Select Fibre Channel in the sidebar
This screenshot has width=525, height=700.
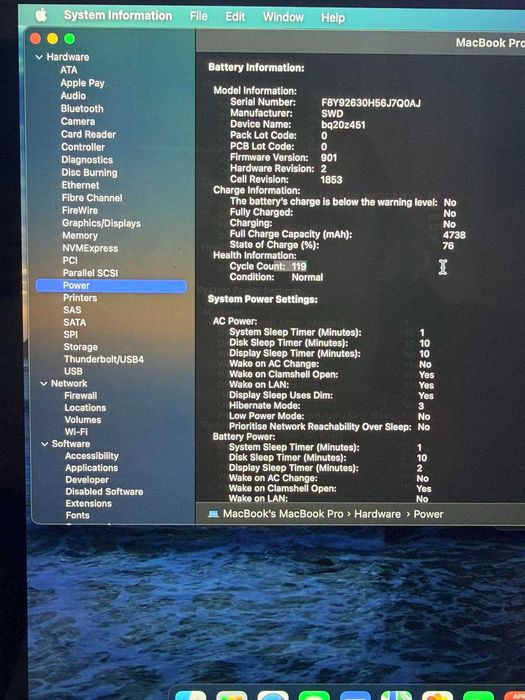click(x=92, y=198)
